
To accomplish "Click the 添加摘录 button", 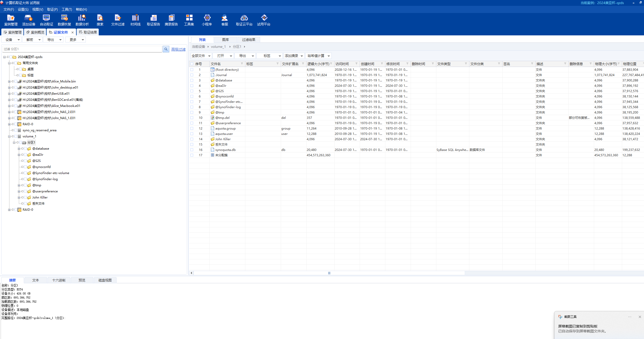I will [x=294, y=56].
